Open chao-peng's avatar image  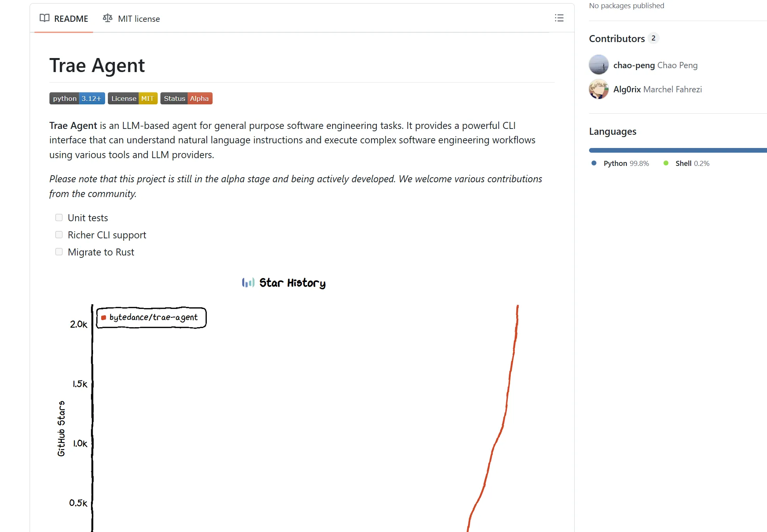coord(598,65)
